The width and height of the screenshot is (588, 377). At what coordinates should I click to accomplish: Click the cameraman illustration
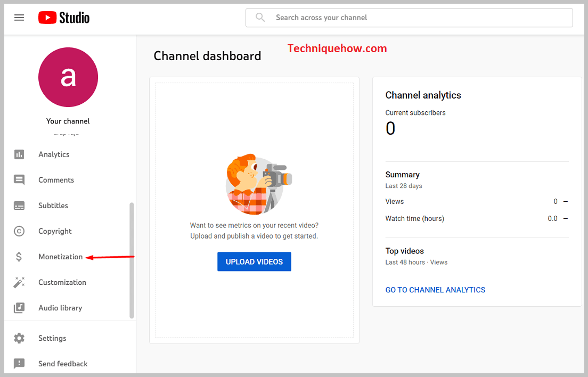(258, 184)
